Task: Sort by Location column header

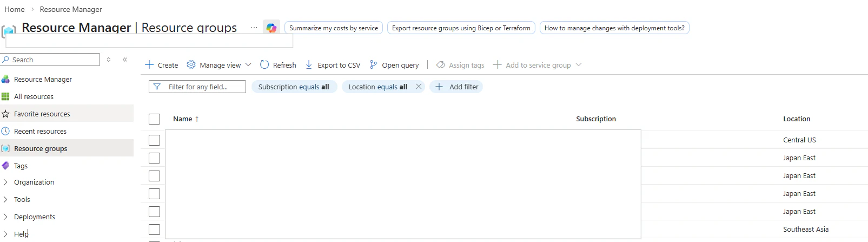Action: [797, 119]
